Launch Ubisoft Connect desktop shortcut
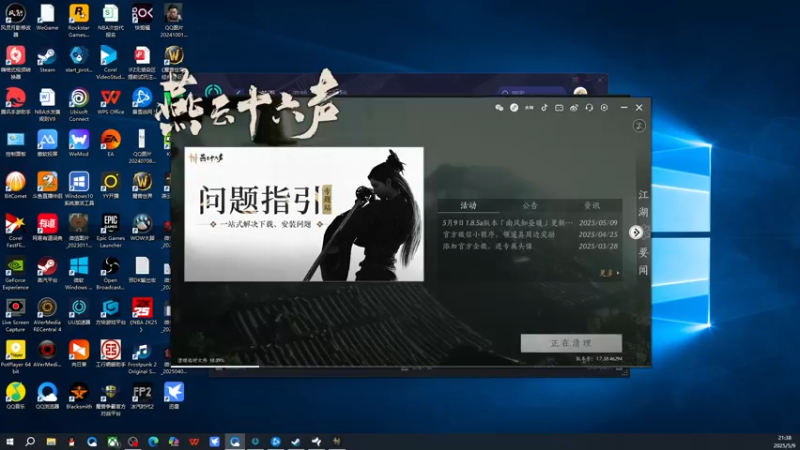 79,105
